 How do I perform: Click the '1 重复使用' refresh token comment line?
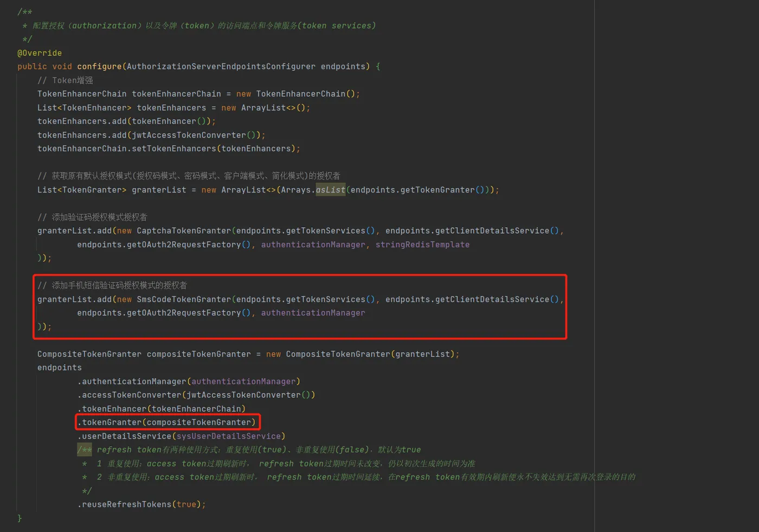point(278,464)
